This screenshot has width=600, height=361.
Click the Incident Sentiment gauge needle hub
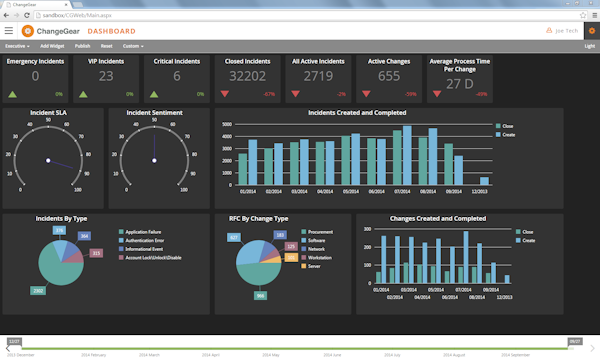tap(154, 160)
